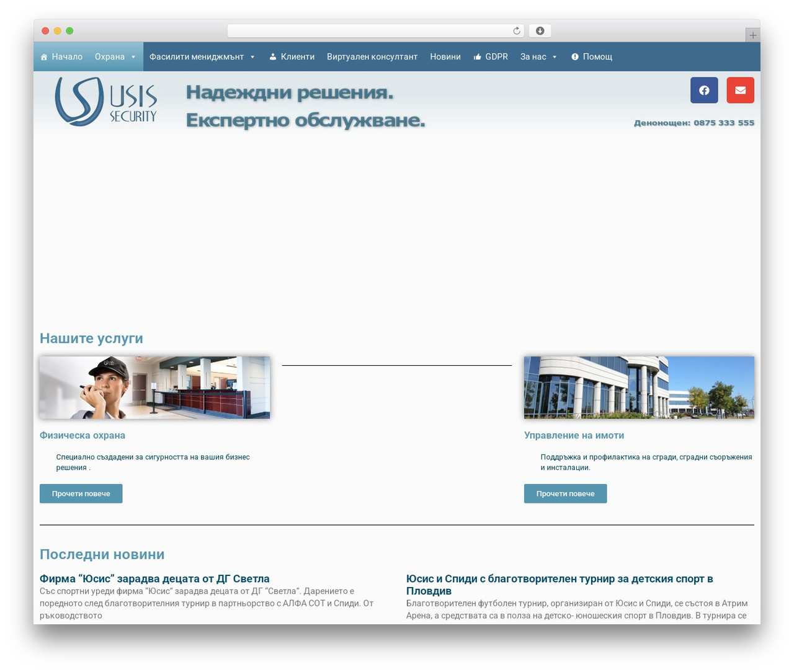Open the Виртуален консултант page
The image size is (794, 672).
(372, 56)
